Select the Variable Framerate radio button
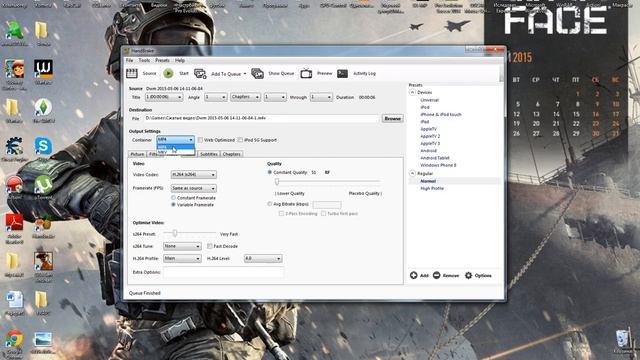Image resolution: width=640 pixels, height=360 pixels. click(173, 204)
